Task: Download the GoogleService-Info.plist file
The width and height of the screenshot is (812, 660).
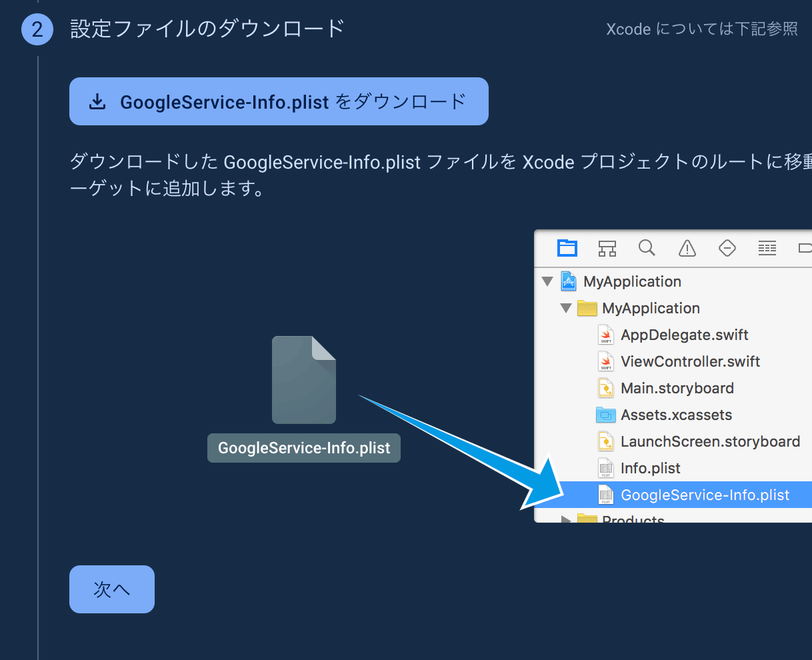Action: [279, 101]
